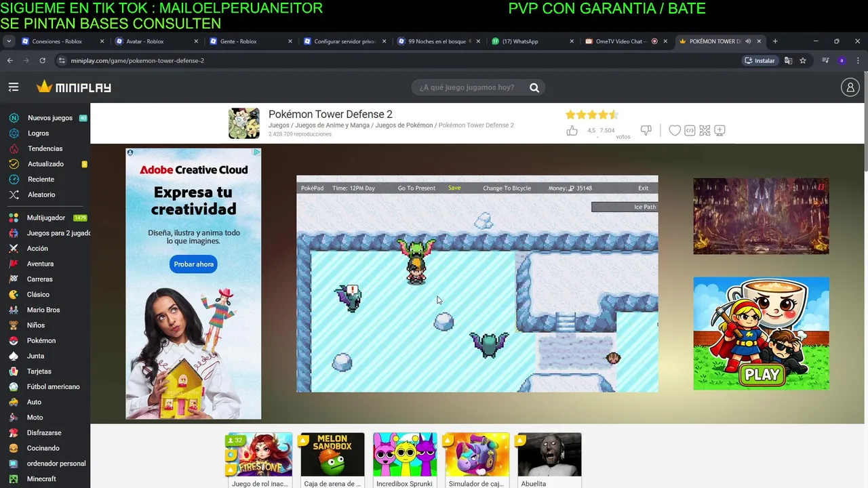Click Juegos de Pokémon breadcrumb
868x488 pixels.
404,125
